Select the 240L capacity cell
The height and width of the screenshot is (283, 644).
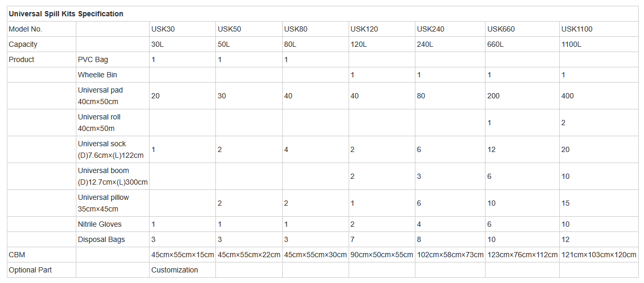[x=425, y=44]
